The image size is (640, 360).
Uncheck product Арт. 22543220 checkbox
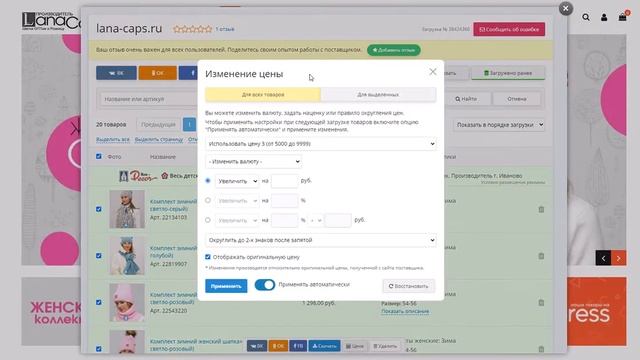coord(98,302)
